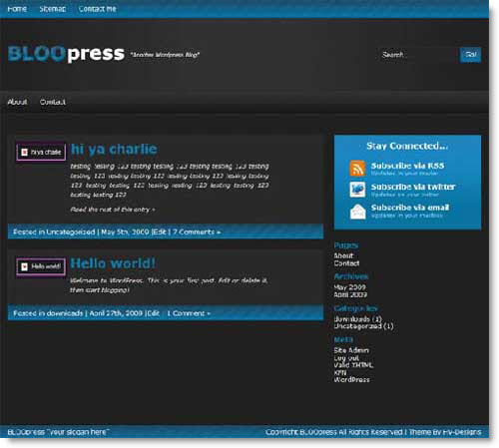This screenshot has width=499, height=448.
Task: Click 'Read the rest of this entry' link
Action: pyautogui.click(x=113, y=210)
